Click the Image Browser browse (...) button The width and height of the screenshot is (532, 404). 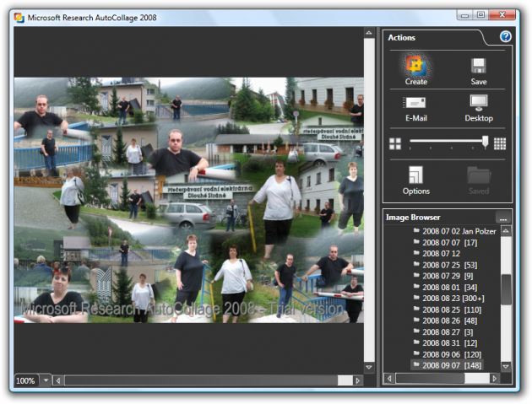tap(503, 218)
